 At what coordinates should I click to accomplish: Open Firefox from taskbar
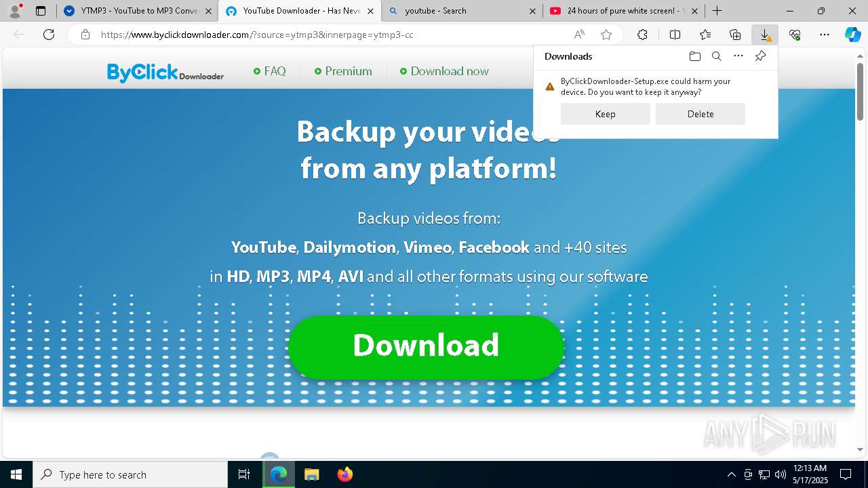click(344, 474)
